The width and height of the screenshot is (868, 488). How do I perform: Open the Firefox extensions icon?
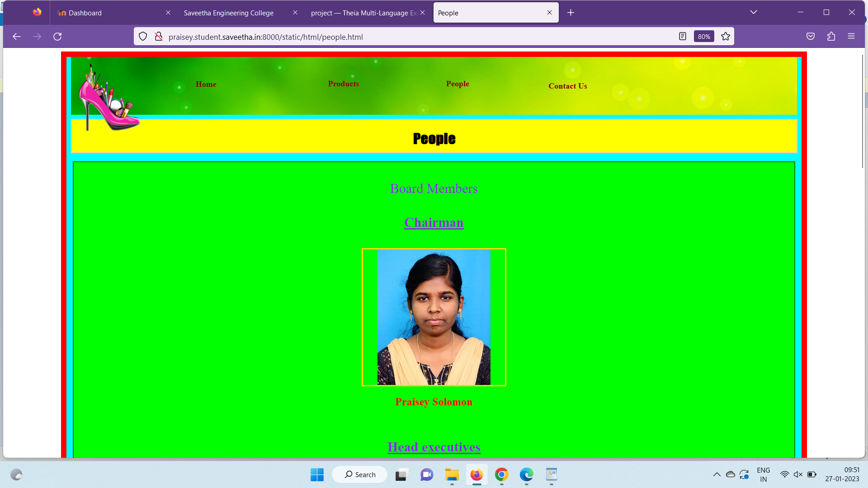pos(831,36)
